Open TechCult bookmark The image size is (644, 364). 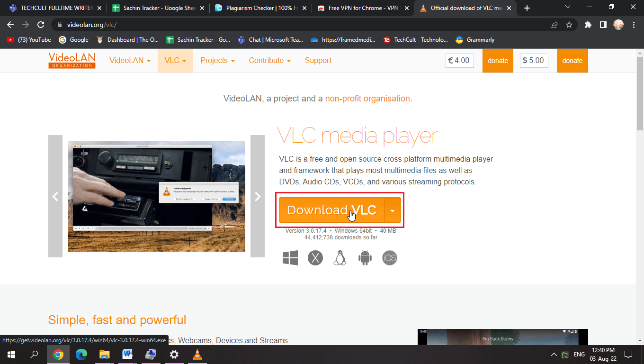[415, 40]
